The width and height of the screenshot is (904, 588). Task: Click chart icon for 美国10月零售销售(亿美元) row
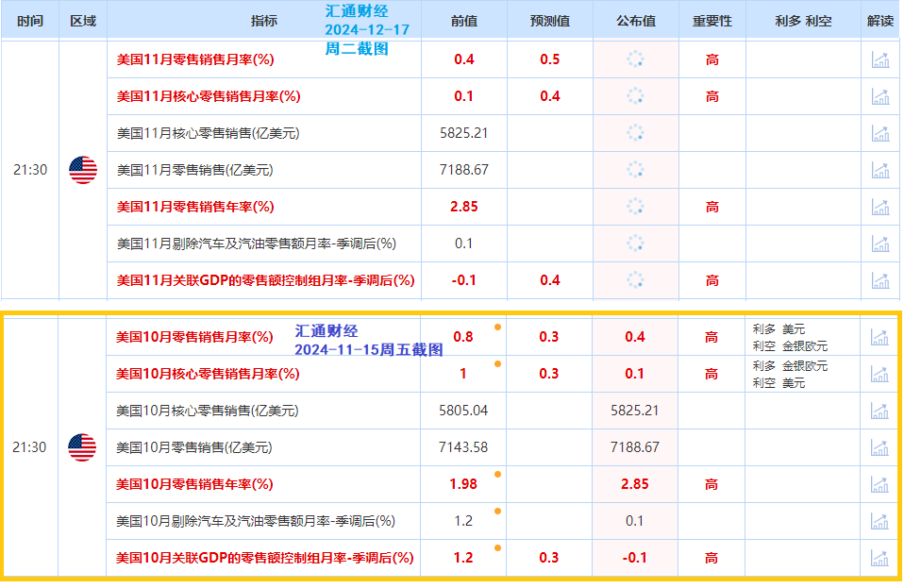click(x=879, y=447)
